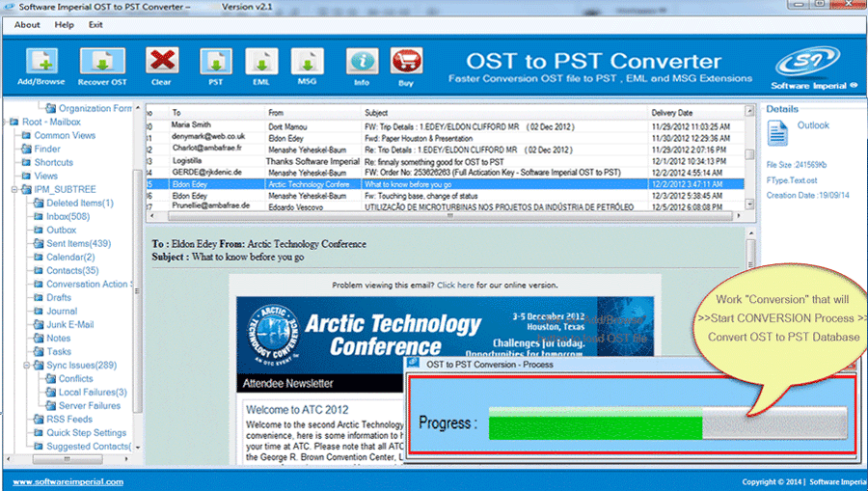Click the To column header
Viewport: 868px width, 491px height.
click(x=216, y=112)
